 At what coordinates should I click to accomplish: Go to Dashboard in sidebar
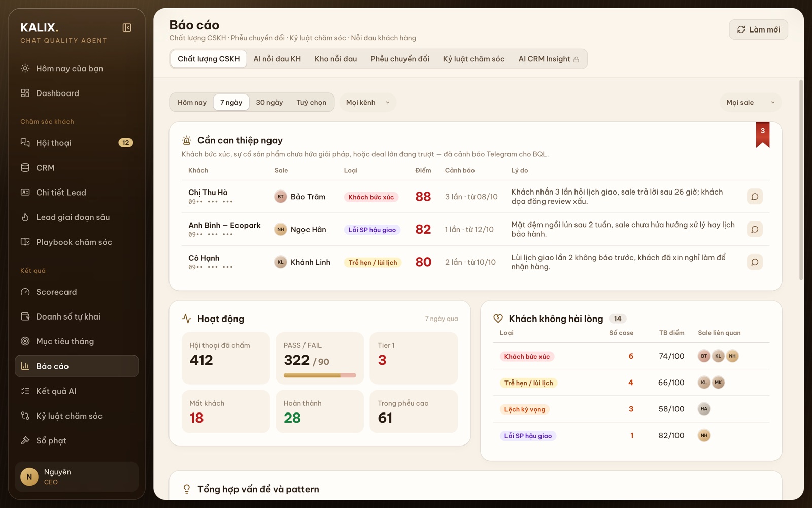point(77,93)
